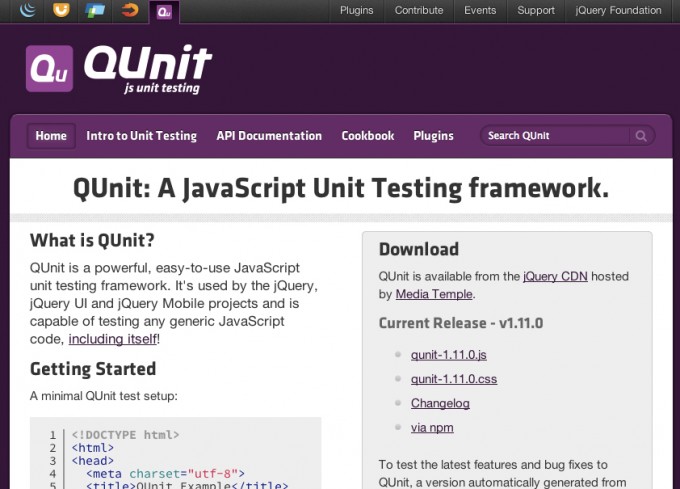Click the '<html>' code line
The width and height of the screenshot is (680, 489).
93,448
